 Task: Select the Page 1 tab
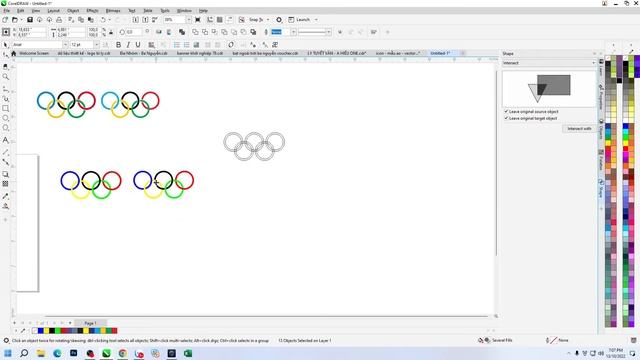(x=90, y=323)
